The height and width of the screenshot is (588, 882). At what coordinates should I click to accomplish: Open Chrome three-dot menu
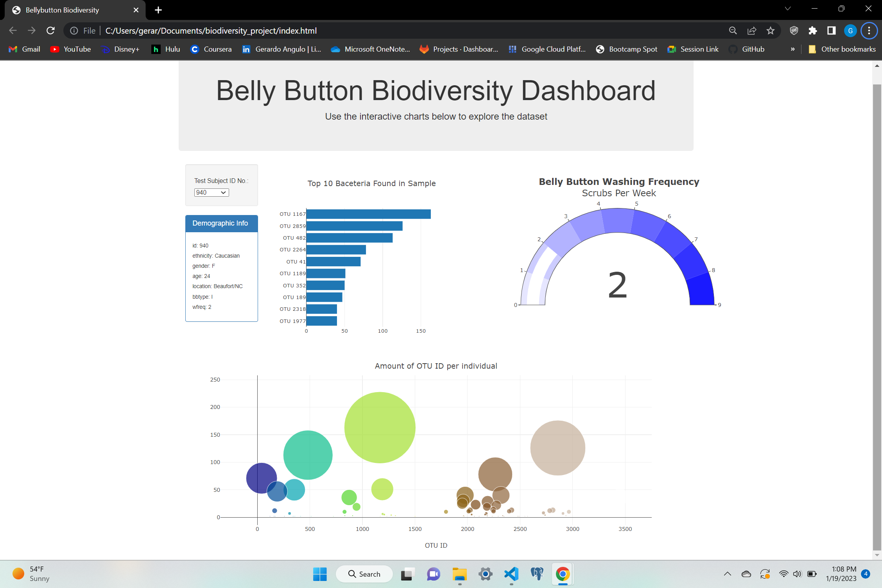(x=869, y=30)
